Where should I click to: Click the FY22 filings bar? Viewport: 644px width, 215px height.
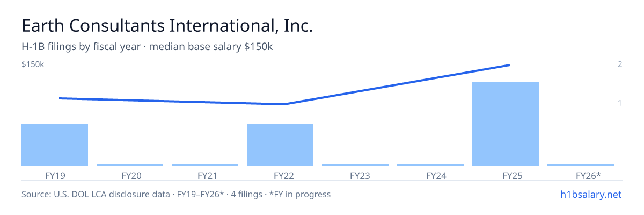[x=280, y=145]
